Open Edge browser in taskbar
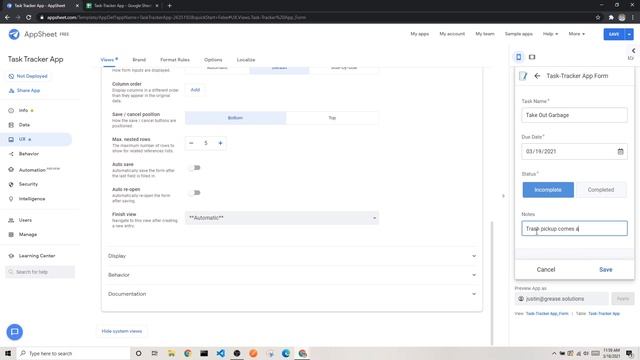640x360 pixels. [286, 353]
